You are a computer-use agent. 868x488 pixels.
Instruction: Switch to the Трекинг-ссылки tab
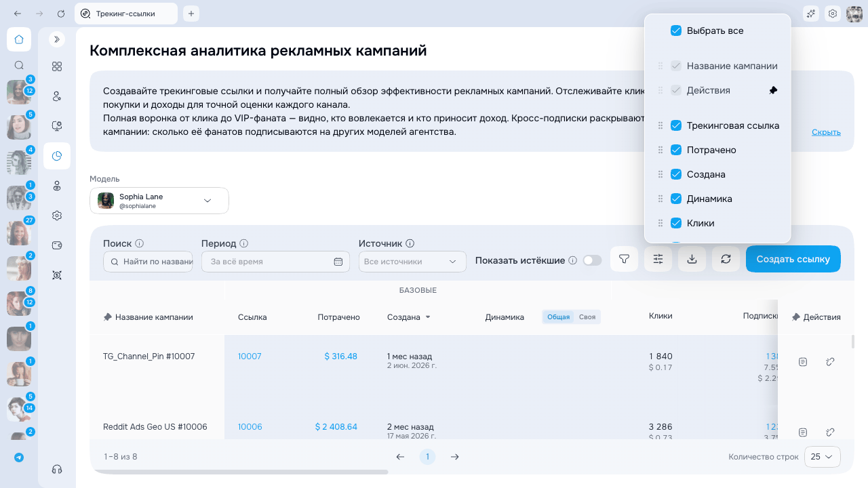tap(126, 14)
